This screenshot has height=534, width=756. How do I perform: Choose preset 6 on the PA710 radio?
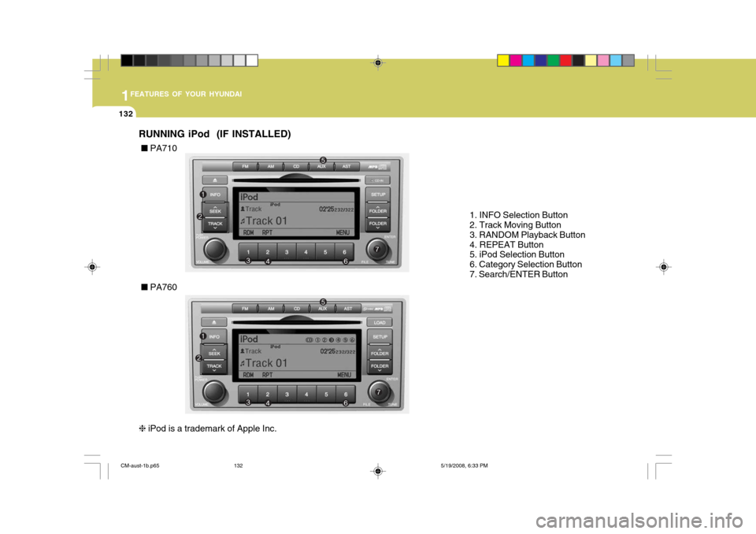click(x=344, y=252)
